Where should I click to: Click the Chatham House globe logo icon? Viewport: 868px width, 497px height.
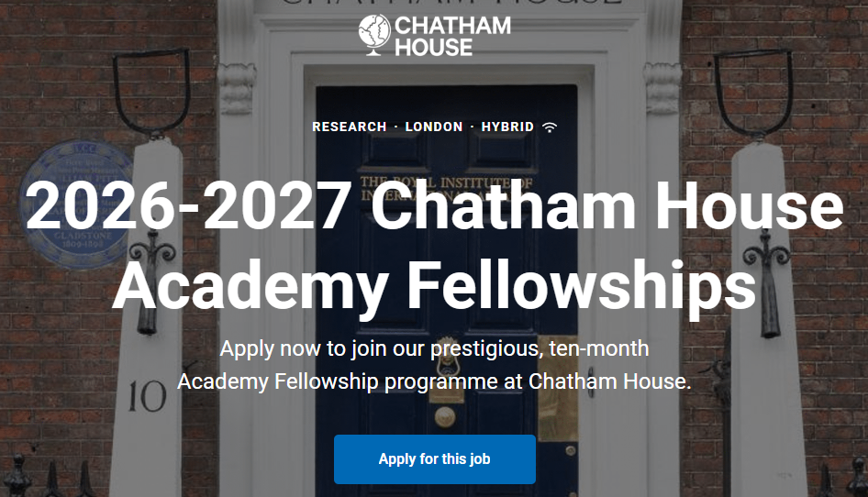coord(374,35)
